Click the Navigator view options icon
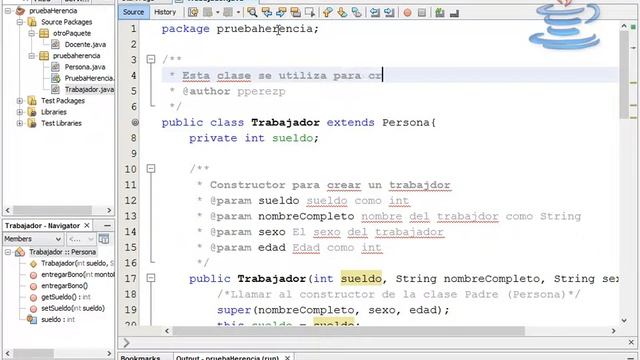This screenshot has width=640, height=360. pyautogui.click(x=104, y=239)
